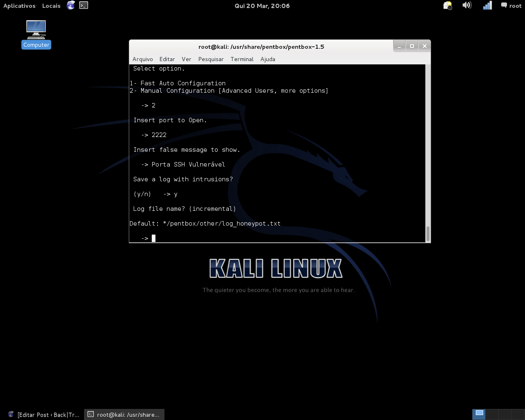Image resolution: width=525 pixels, height=420 pixels.
Task: Click the '1- Fast Auto Configuration' text
Action: pyautogui.click(x=178, y=83)
